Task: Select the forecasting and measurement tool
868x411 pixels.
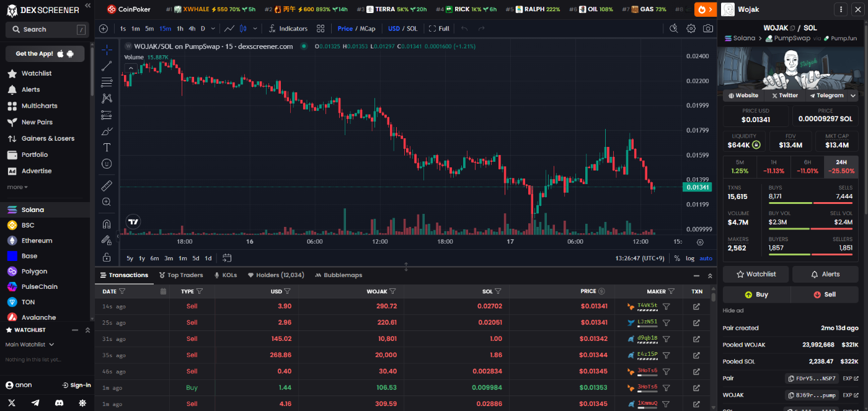Action: click(107, 115)
